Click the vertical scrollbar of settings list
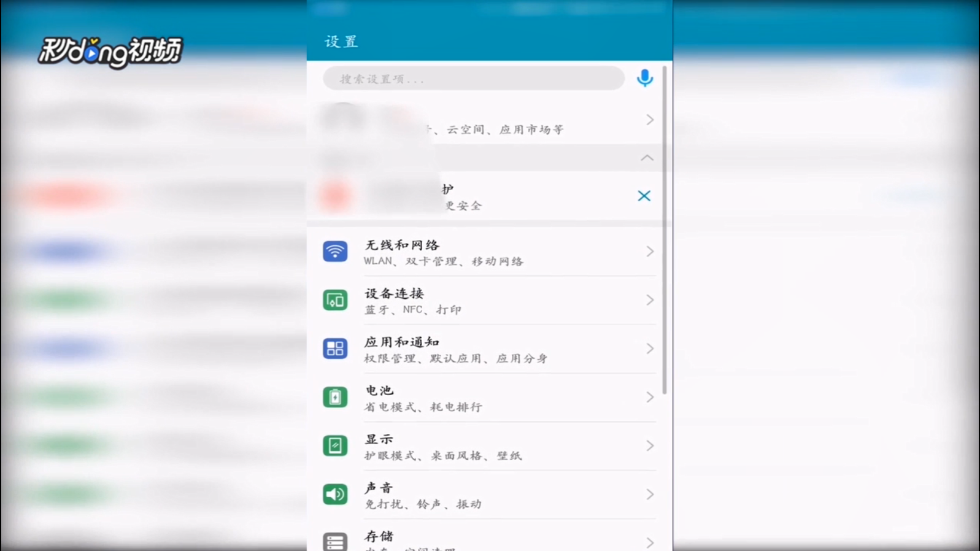Screen dimensions: 980x551 click(665, 230)
